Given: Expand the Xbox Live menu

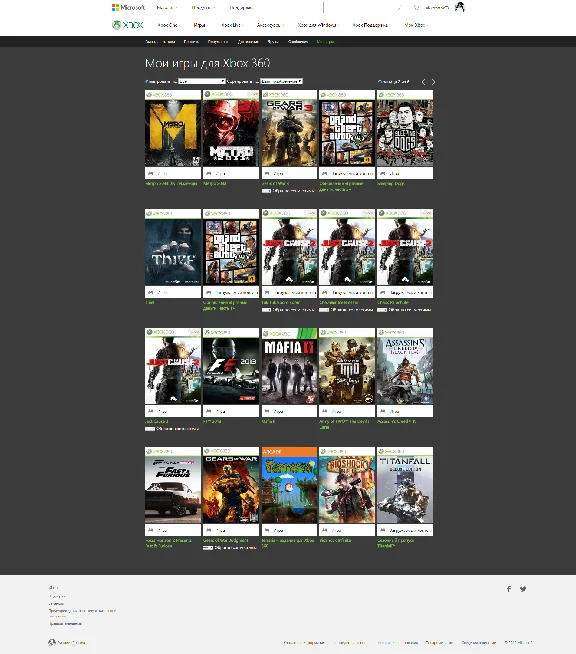Looking at the screenshot, I should click(x=232, y=25).
